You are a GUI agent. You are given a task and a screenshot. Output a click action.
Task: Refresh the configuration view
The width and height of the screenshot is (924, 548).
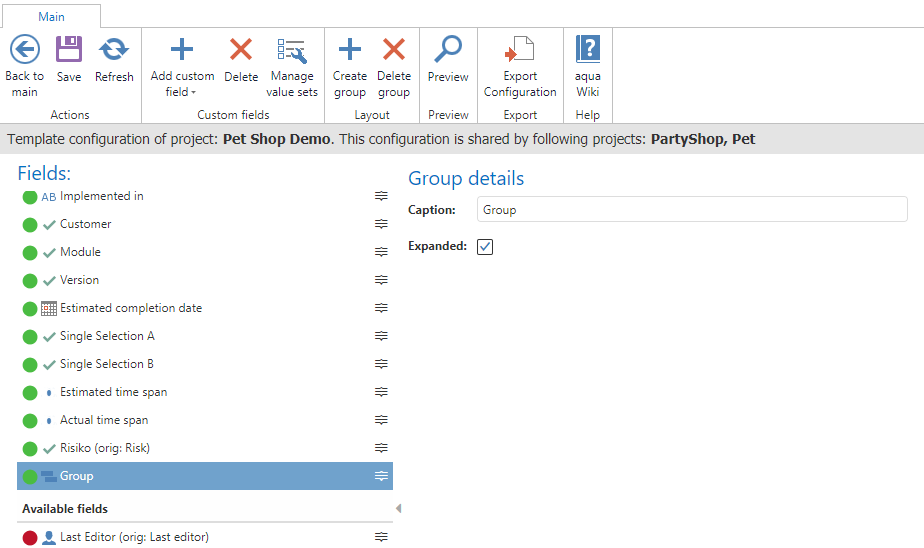pos(114,49)
